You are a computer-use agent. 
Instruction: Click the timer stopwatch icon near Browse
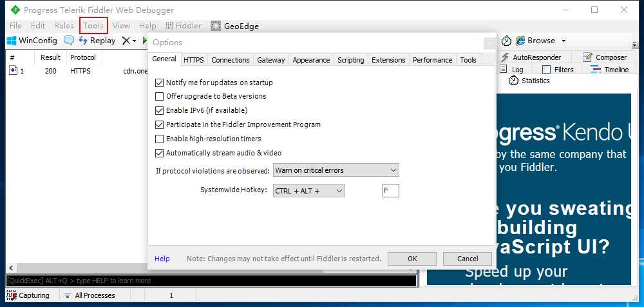(x=506, y=41)
